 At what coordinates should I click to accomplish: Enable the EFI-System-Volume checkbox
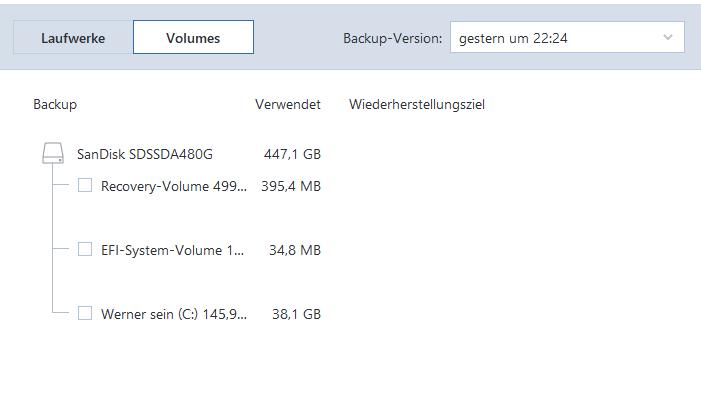pyautogui.click(x=85, y=249)
